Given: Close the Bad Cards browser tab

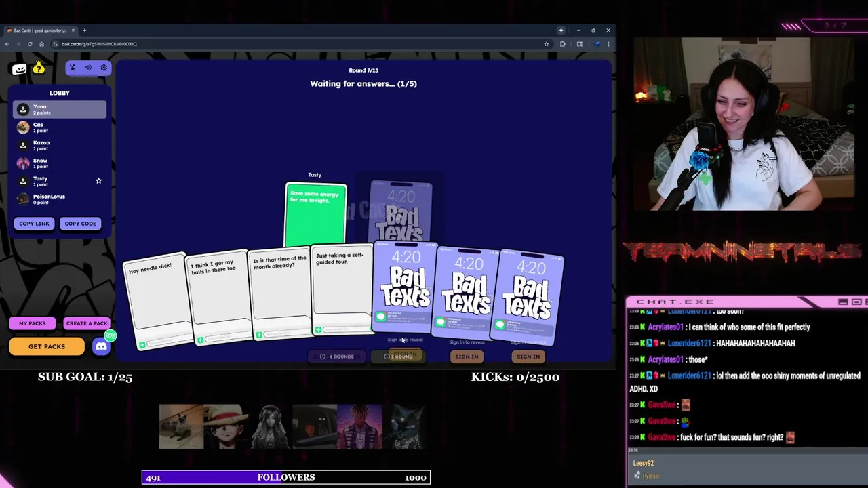Looking at the screenshot, I should click(75, 30).
